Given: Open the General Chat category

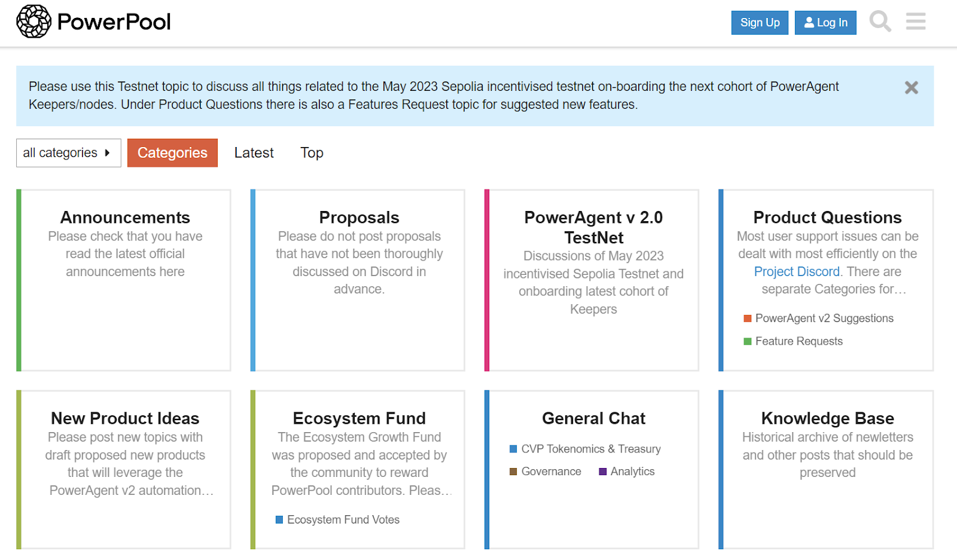Looking at the screenshot, I should tap(593, 418).
